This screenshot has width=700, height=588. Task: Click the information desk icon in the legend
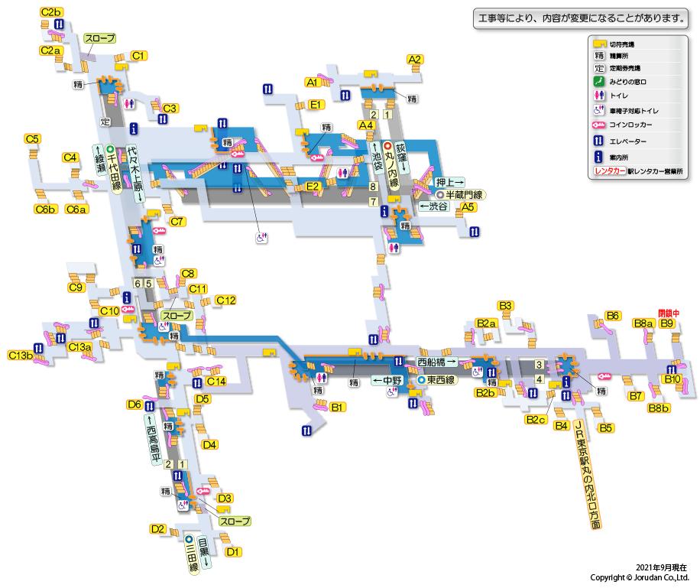(600, 158)
